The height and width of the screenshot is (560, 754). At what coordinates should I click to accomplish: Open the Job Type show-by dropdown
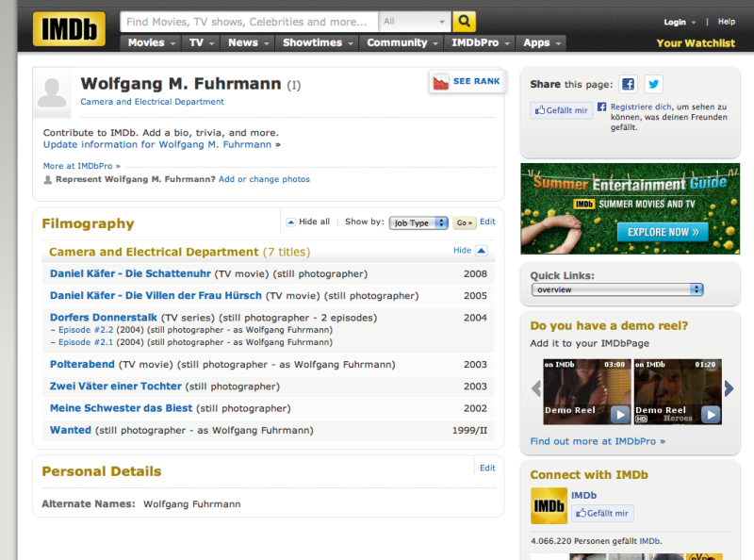(x=418, y=222)
